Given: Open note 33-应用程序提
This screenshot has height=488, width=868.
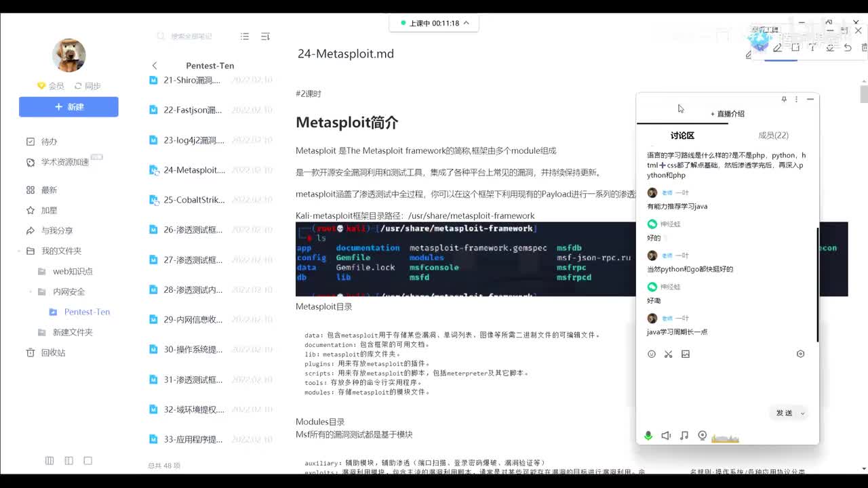Looking at the screenshot, I should 210,439.
